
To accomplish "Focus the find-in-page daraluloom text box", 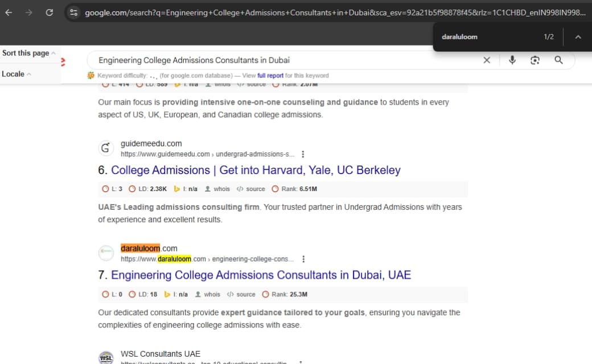I will [484, 37].
